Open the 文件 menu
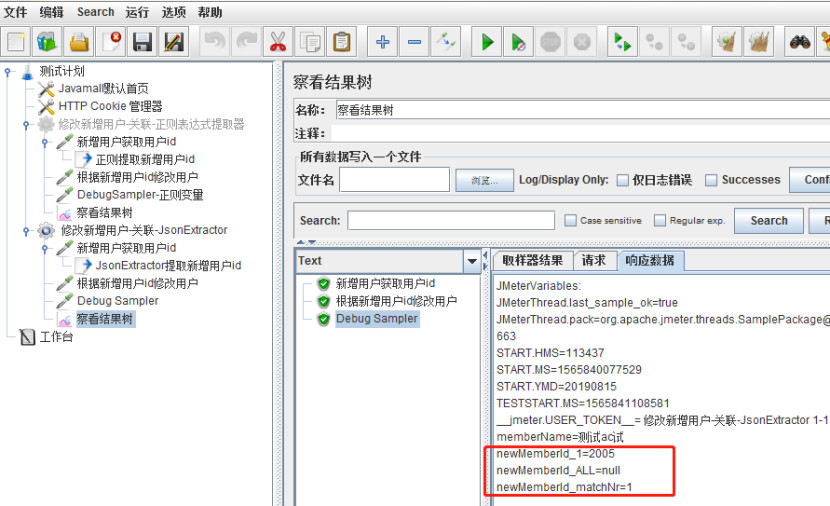Viewport: 830px width, 506px height. click(x=15, y=12)
